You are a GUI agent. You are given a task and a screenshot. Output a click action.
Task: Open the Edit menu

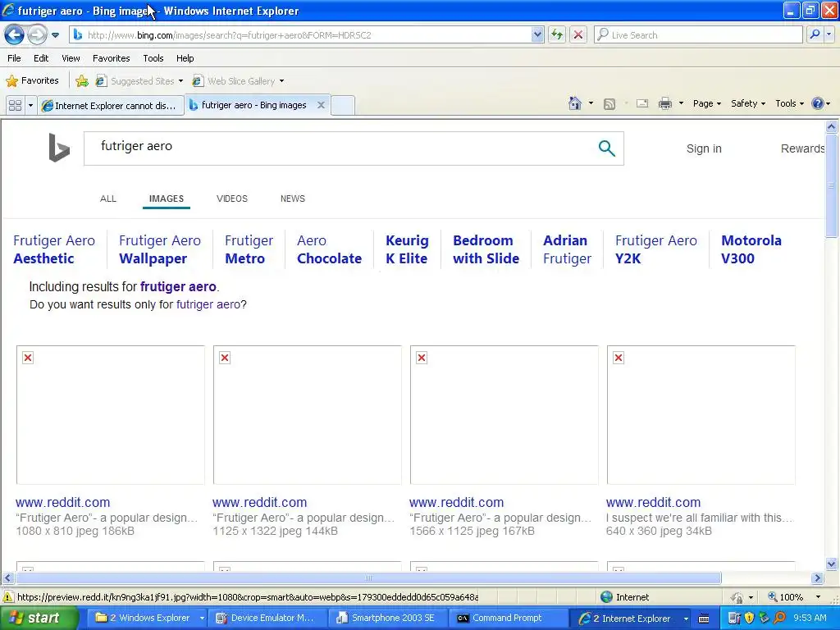tap(41, 58)
